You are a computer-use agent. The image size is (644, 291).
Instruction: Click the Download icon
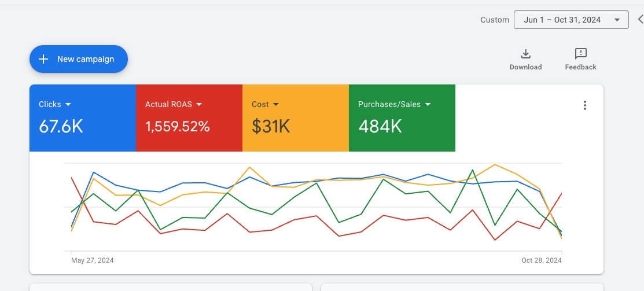pos(526,54)
